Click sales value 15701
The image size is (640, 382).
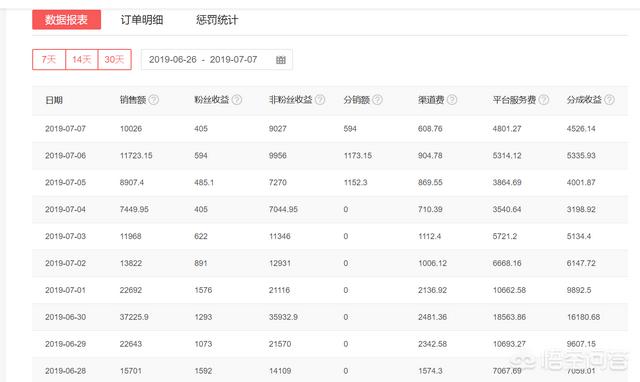click(x=131, y=371)
